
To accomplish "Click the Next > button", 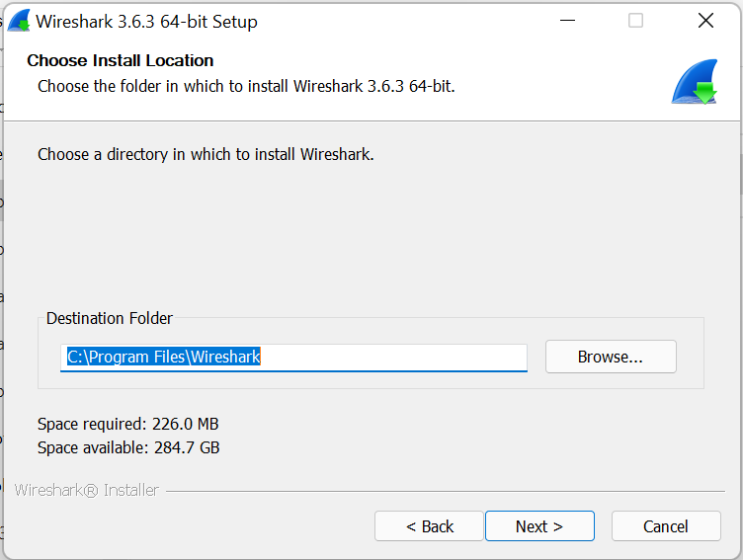I will [x=539, y=525].
